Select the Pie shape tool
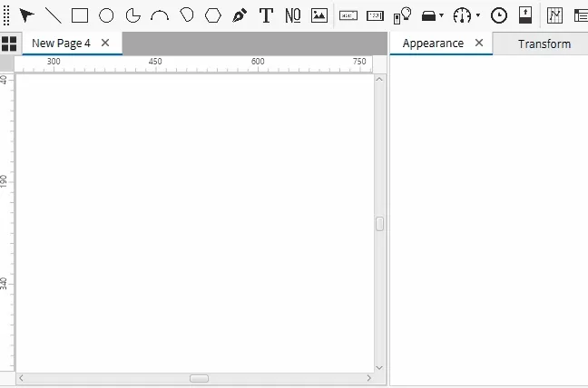 (x=133, y=15)
